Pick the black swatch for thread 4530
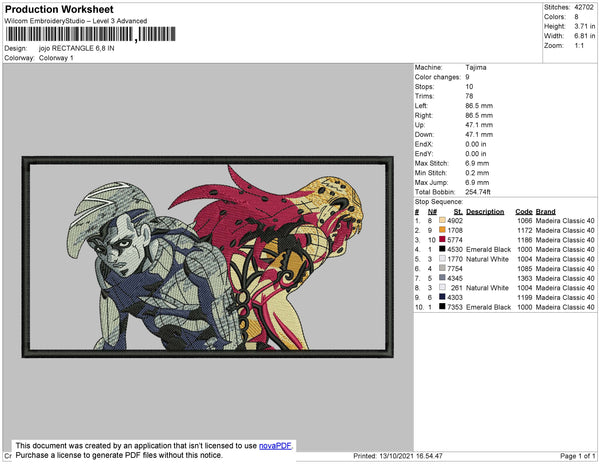Screen dimensions: 600x464 [442, 249]
